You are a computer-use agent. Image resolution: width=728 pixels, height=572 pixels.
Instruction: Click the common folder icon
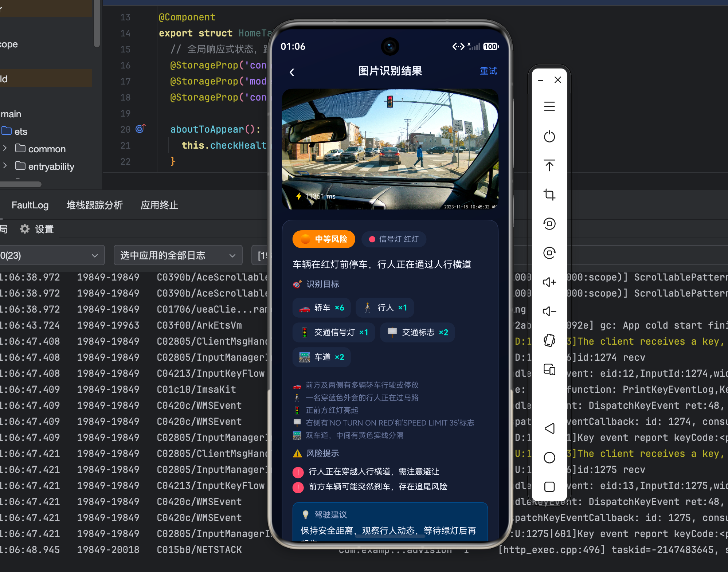20,148
